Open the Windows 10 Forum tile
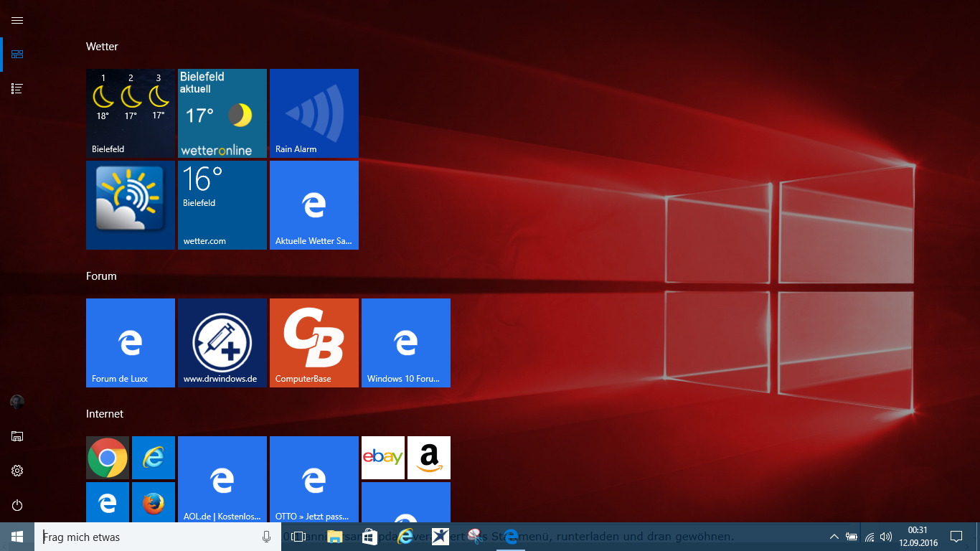The width and height of the screenshot is (980, 551). click(x=406, y=343)
